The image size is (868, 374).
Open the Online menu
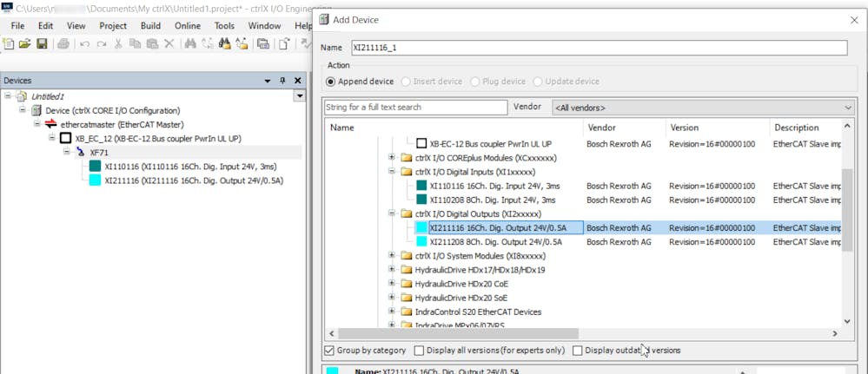pos(187,26)
